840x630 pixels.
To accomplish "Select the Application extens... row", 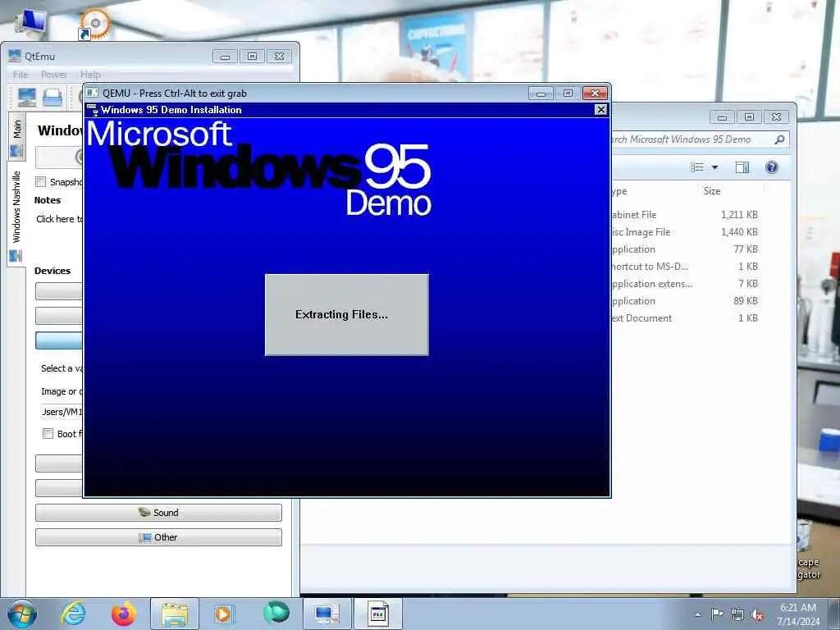I will 686,283.
